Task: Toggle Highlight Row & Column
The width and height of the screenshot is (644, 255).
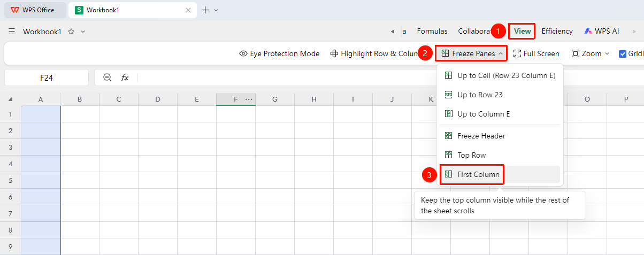Action: coord(374,53)
